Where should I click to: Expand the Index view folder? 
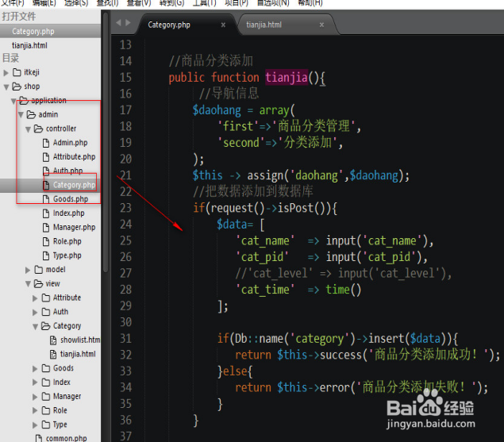pos(35,382)
